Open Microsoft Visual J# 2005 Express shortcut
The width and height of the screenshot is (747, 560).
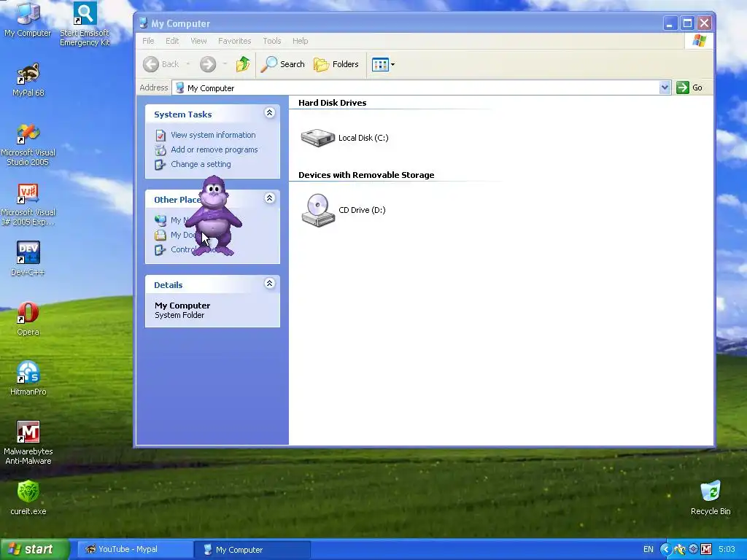tap(28, 204)
